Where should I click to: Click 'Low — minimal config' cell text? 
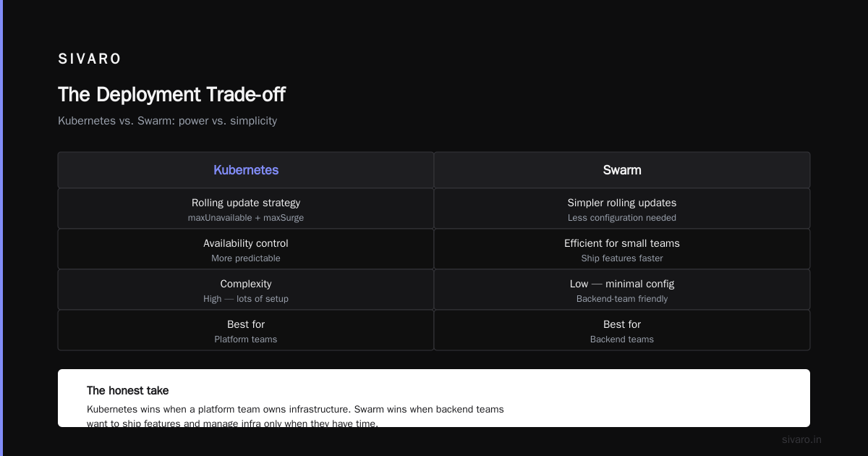[622, 284]
